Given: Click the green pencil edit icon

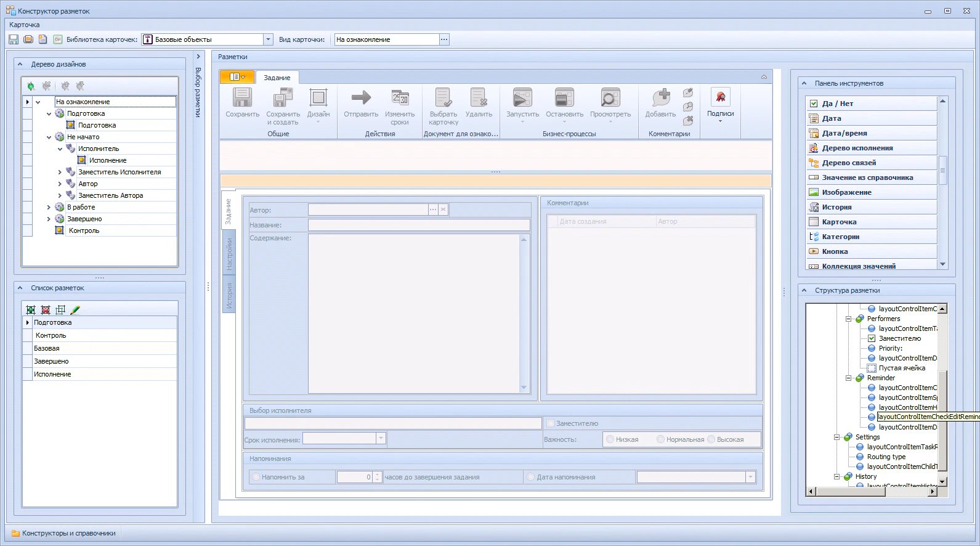Looking at the screenshot, I should tap(75, 310).
